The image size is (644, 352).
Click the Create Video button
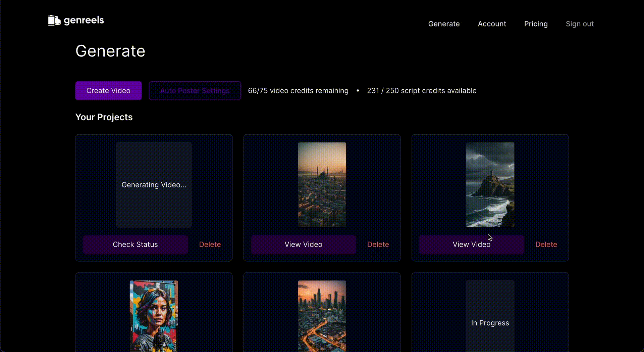point(108,91)
